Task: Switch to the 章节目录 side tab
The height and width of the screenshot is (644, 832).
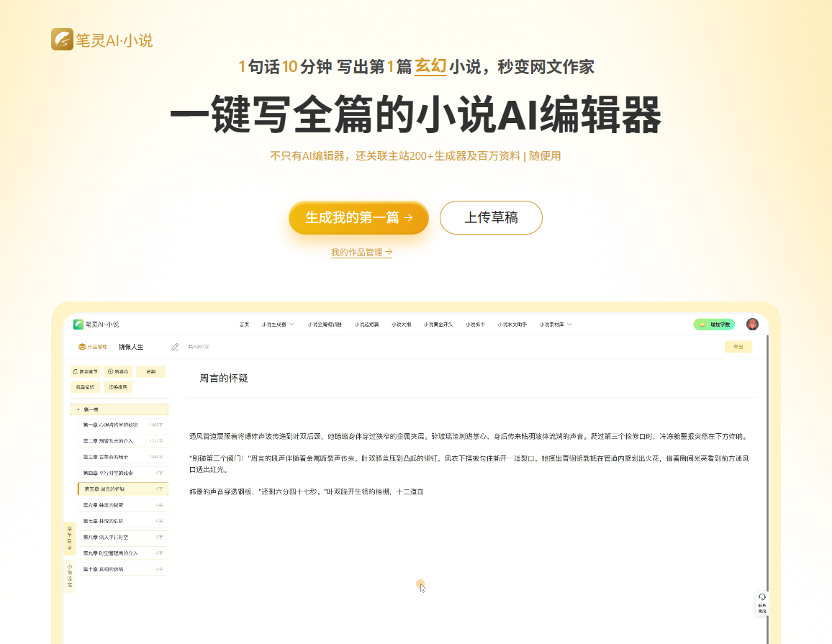Action: pyautogui.click(x=70, y=538)
